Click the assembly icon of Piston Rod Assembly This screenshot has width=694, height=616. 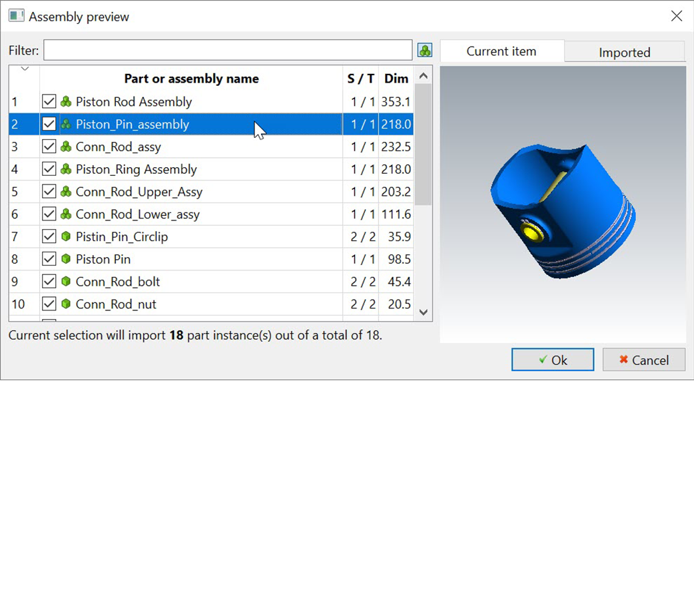click(66, 102)
